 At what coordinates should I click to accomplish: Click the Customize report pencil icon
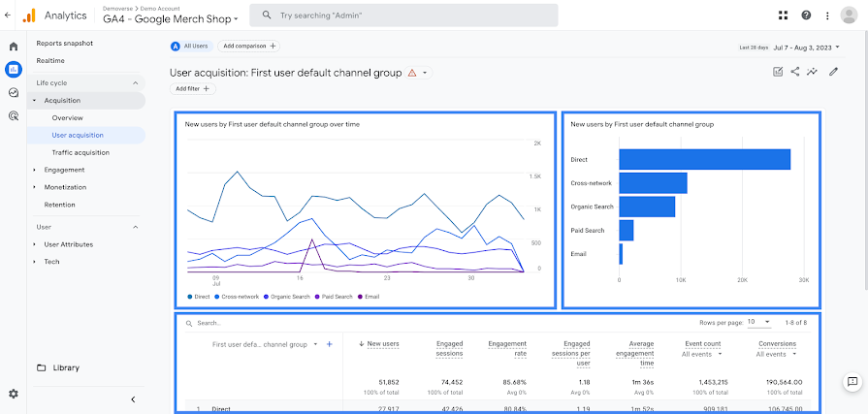tap(833, 72)
